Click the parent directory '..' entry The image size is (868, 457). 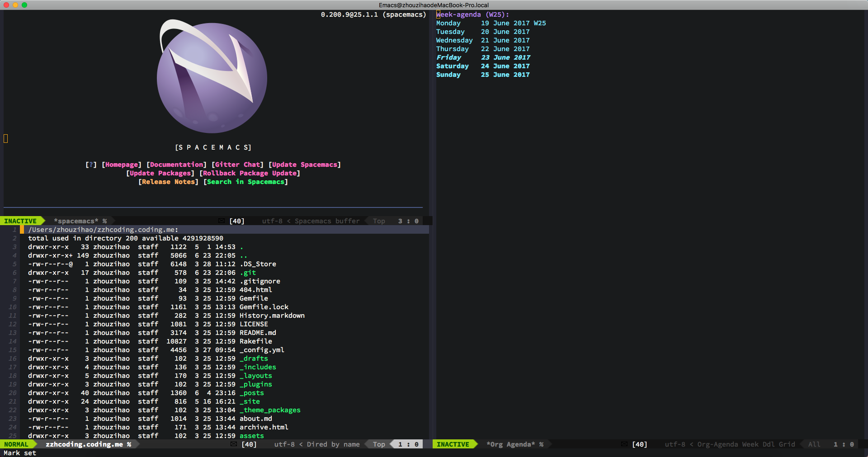(243, 255)
